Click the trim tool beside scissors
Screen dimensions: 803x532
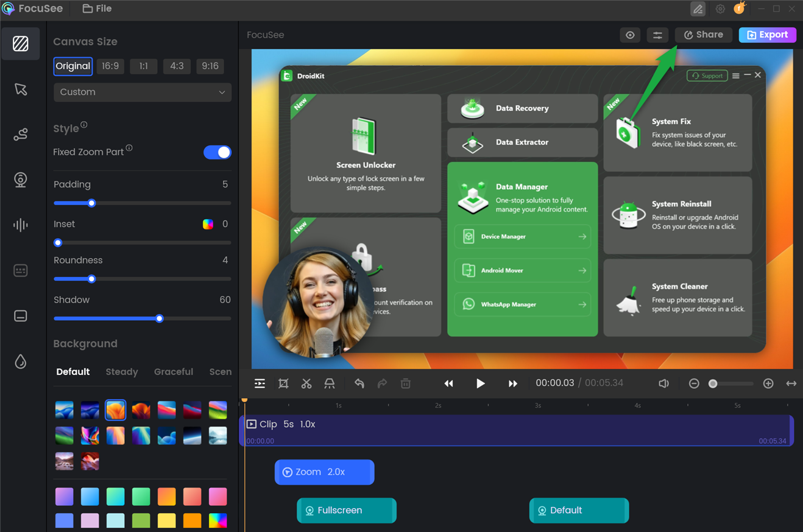pyautogui.click(x=330, y=383)
